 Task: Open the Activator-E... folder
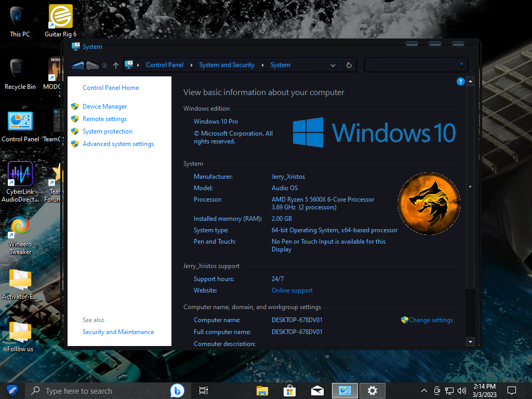tap(20, 284)
